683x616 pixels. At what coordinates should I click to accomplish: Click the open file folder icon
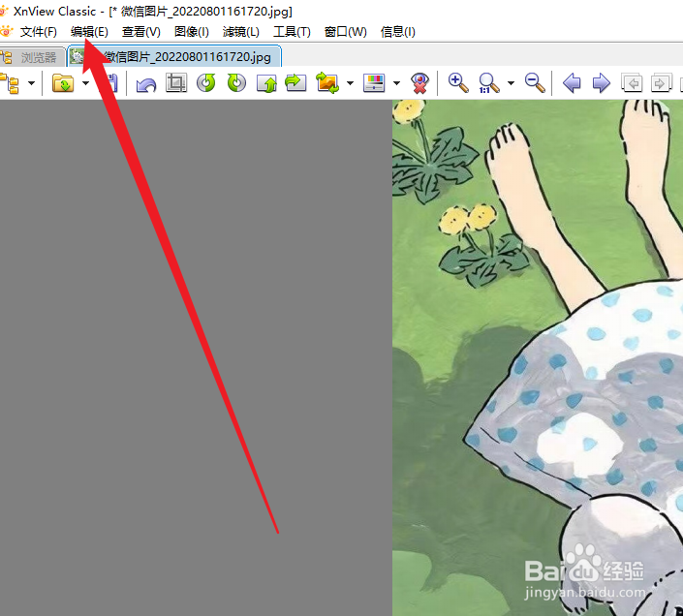coord(63,82)
